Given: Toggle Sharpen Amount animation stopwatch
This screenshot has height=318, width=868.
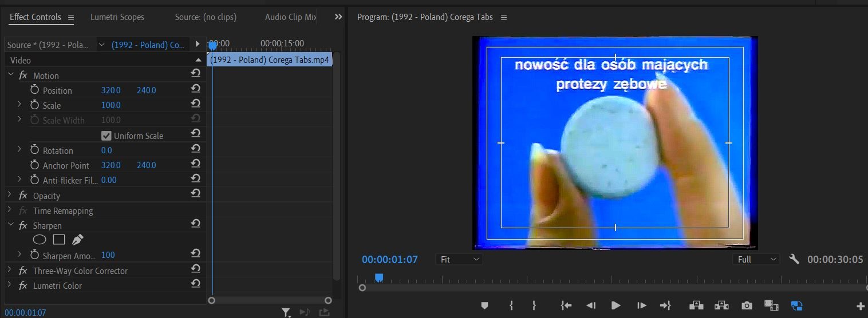Looking at the screenshot, I should (34, 255).
